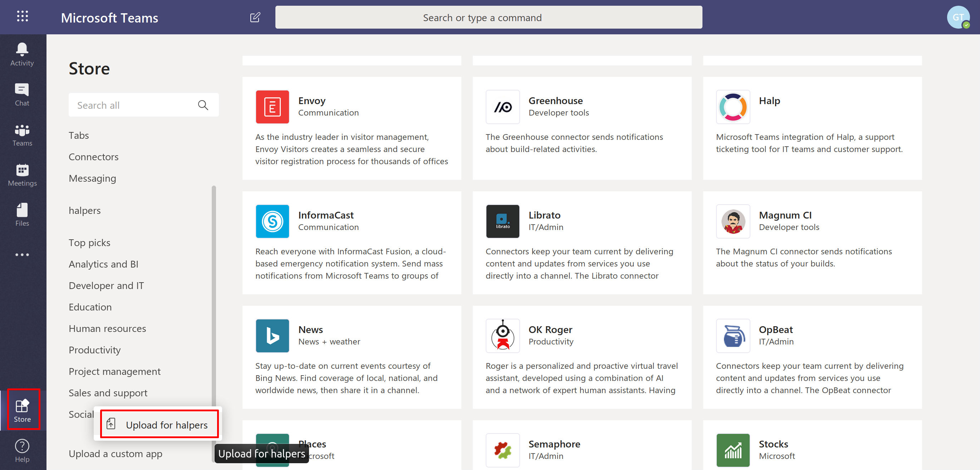
Task: Select Developer and IT category
Action: coord(106,286)
